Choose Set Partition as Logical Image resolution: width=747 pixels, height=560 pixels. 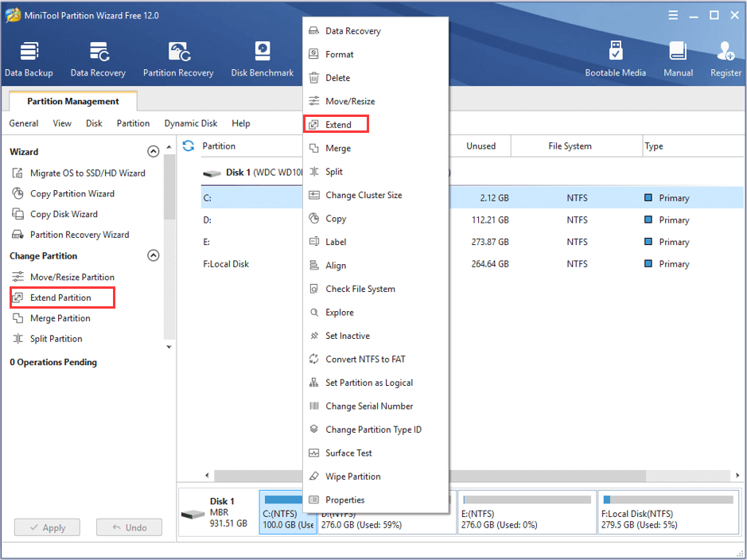pos(375,383)
